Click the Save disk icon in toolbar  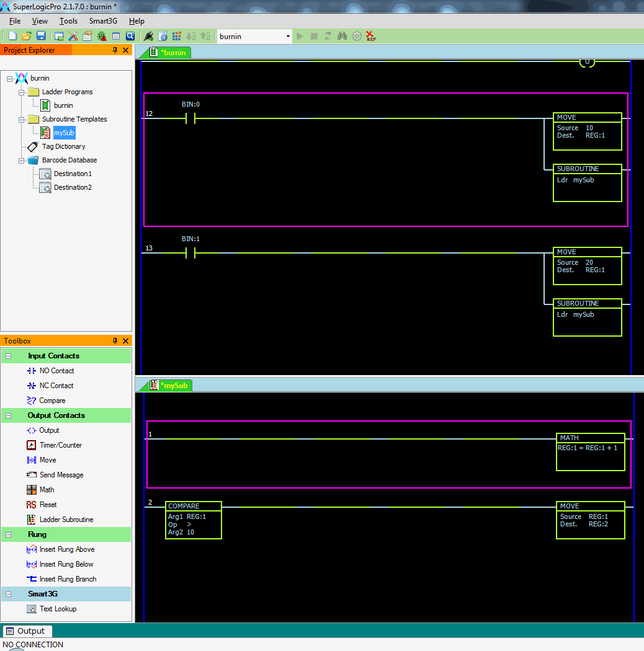(41, 37)
